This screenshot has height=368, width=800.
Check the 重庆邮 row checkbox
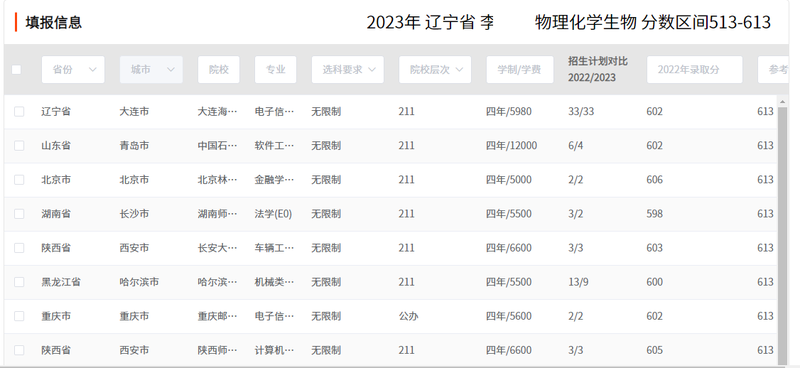tap(19, 316)
